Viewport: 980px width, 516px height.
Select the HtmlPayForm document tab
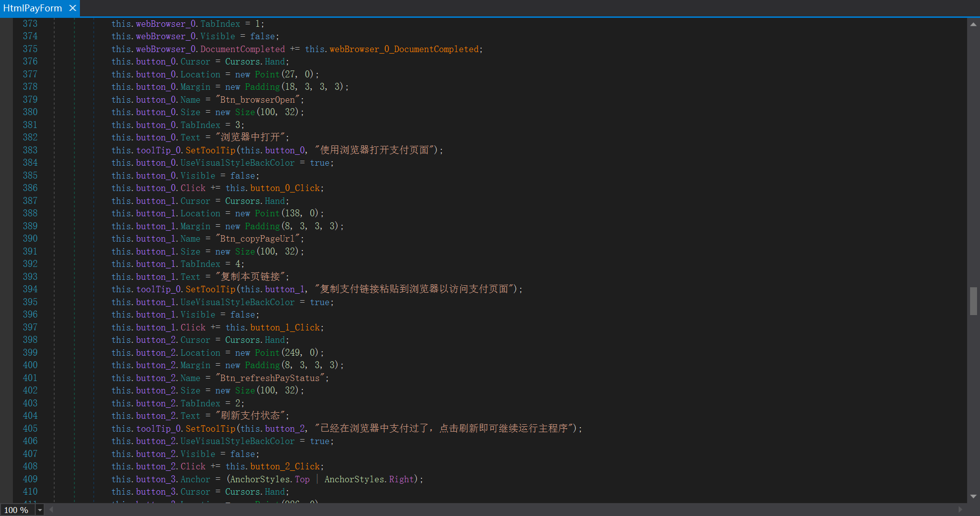click(33, 8)
